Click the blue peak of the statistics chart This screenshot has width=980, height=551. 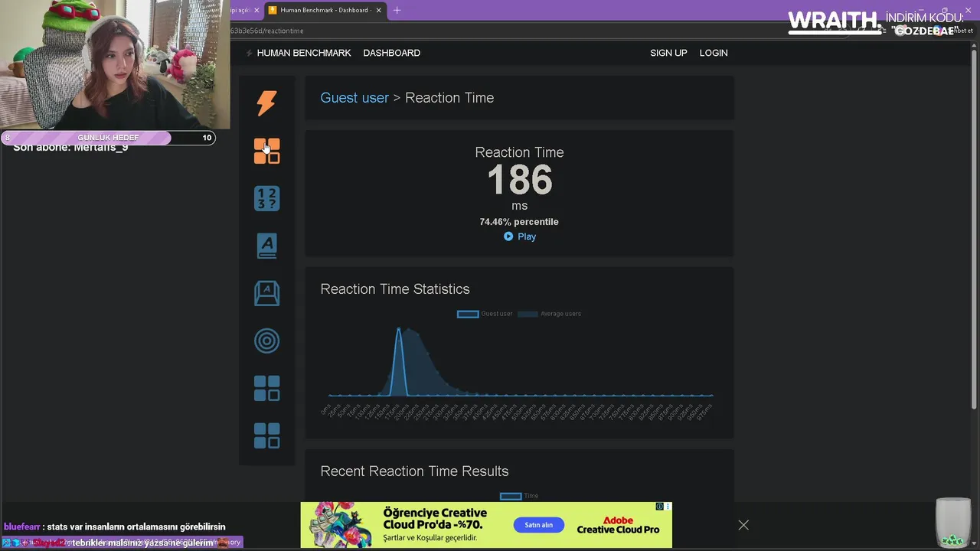pos(398,331)
